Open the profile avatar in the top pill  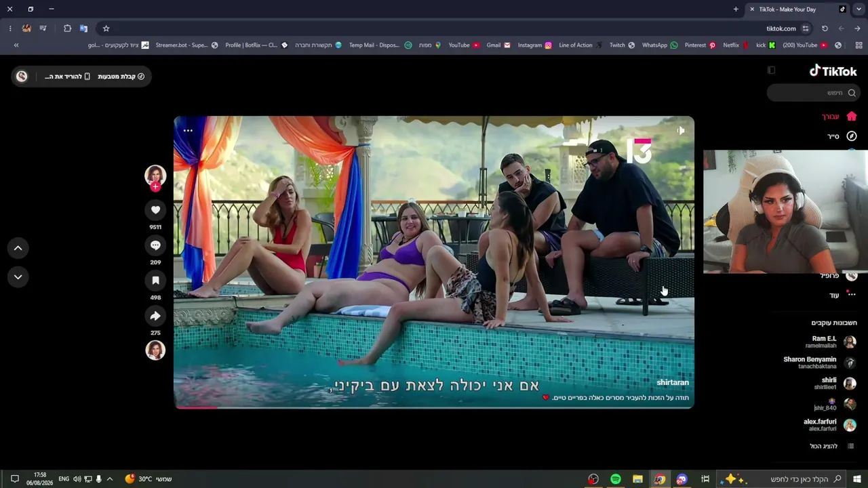22,77
